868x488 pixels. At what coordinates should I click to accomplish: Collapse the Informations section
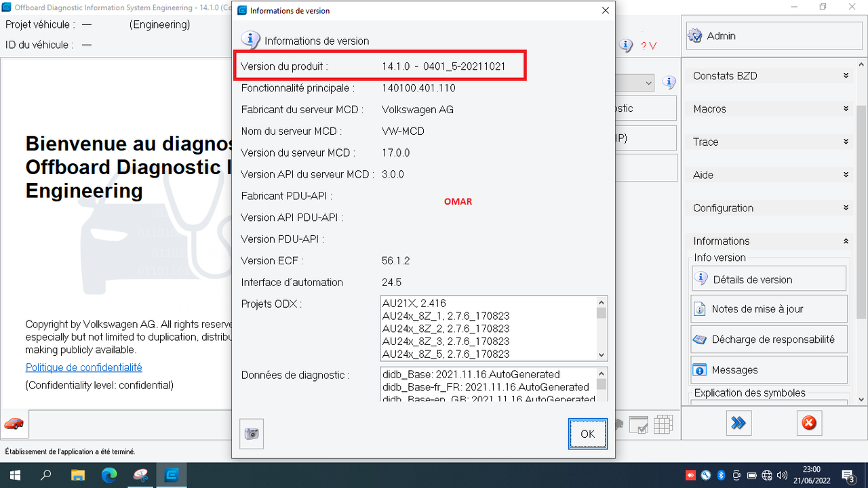pyautogui.click(x=770, y=241)
